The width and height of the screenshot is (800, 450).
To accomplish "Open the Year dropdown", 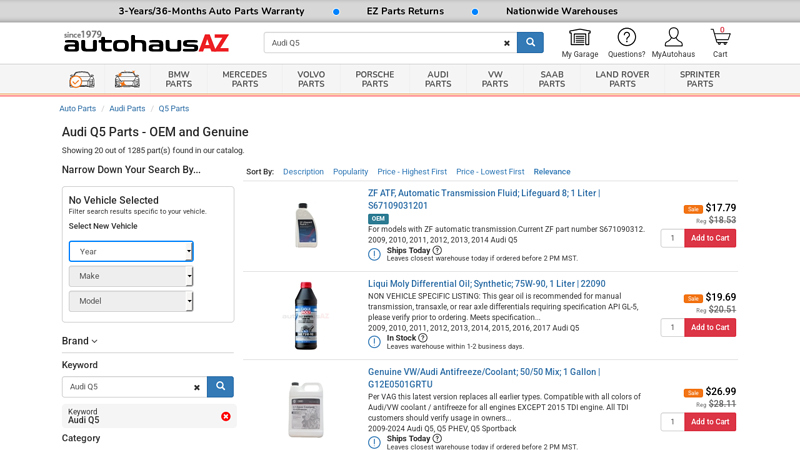I will [131, 251].
